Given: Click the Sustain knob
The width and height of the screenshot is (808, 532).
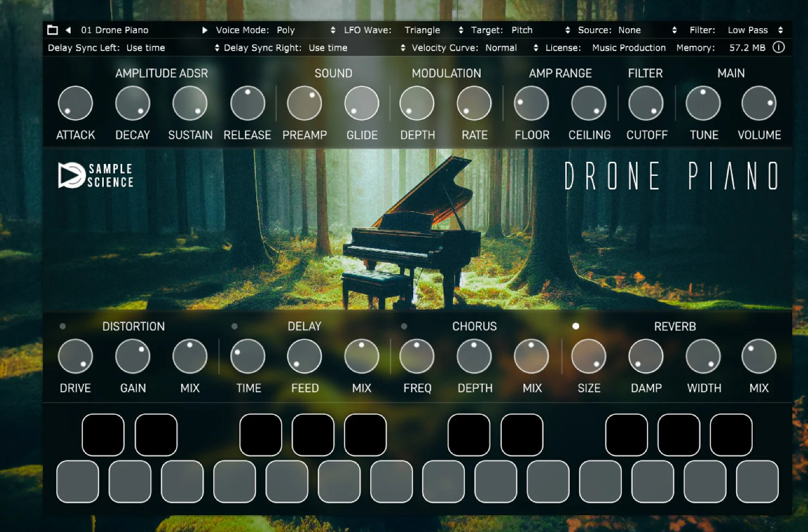Looking at the screenshot, I should point(190,103).
